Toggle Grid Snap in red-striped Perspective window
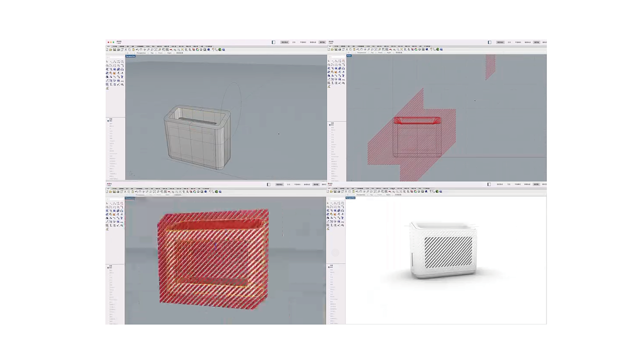The image size is (644, 364). [280, 185]
